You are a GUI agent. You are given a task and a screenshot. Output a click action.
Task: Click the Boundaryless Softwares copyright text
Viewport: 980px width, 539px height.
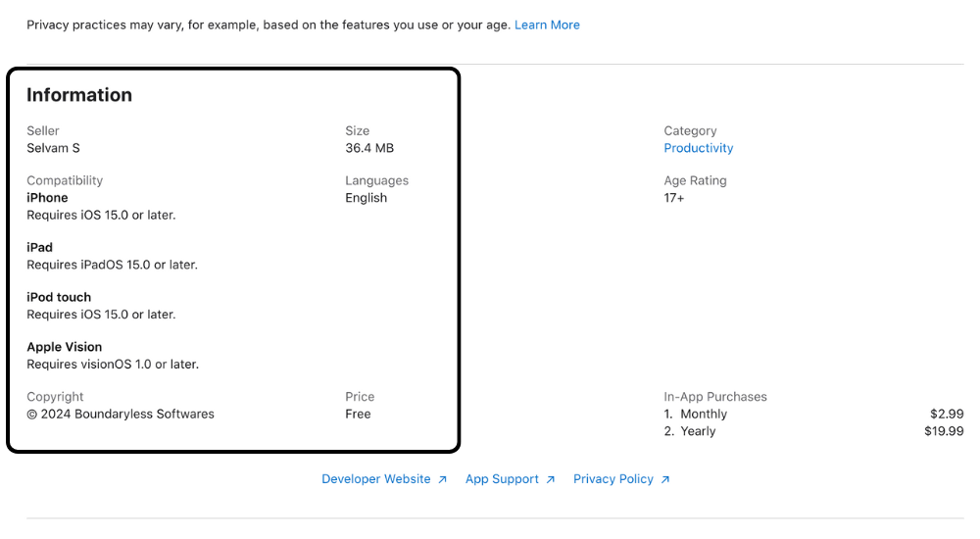(121, 415)
